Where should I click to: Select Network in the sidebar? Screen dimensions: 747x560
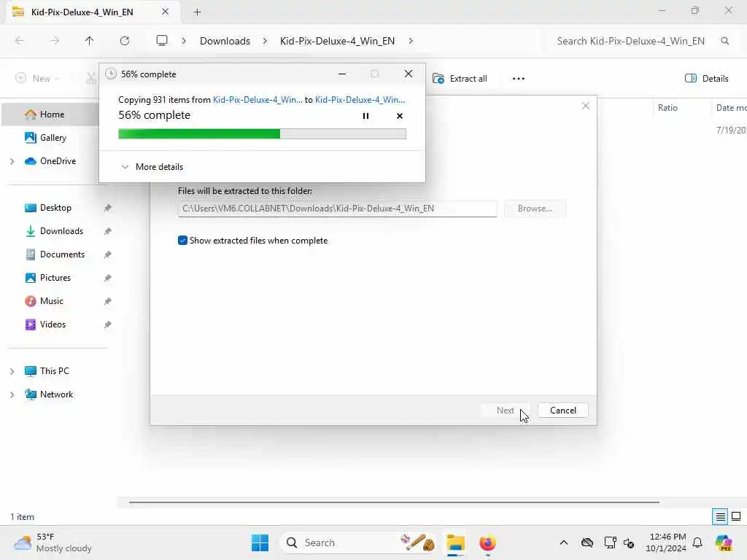pyautogui.click(x=56, y=394)
